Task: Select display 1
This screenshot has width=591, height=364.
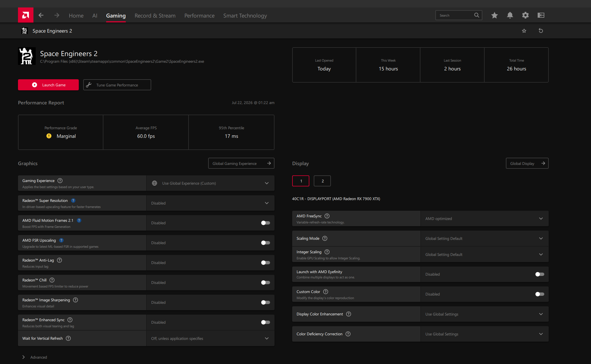Action: (301, 181)
